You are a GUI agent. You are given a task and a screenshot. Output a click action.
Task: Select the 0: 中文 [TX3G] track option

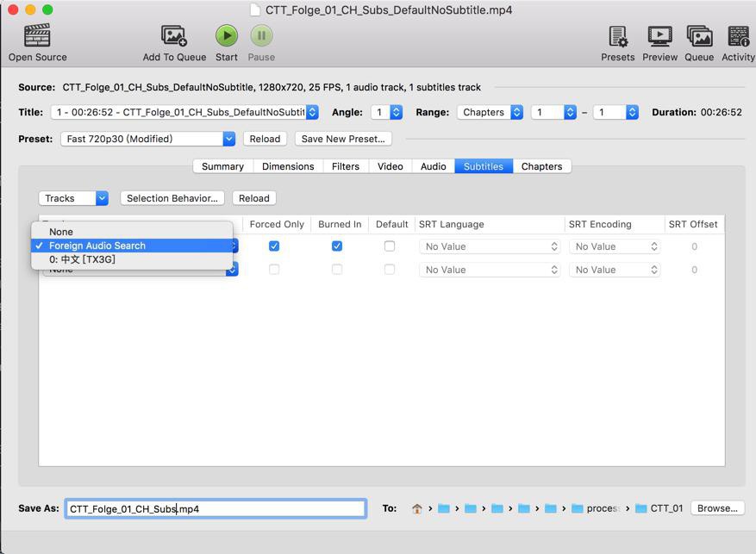132,259
